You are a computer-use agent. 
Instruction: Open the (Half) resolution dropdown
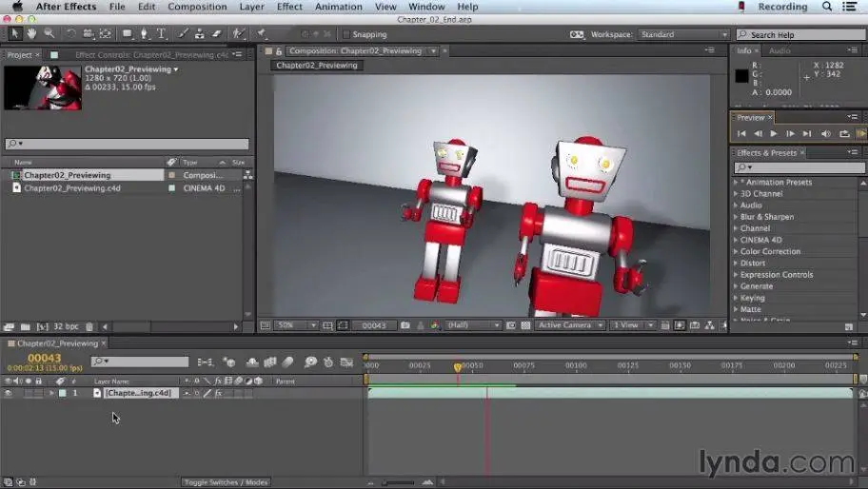pos(472,325)
